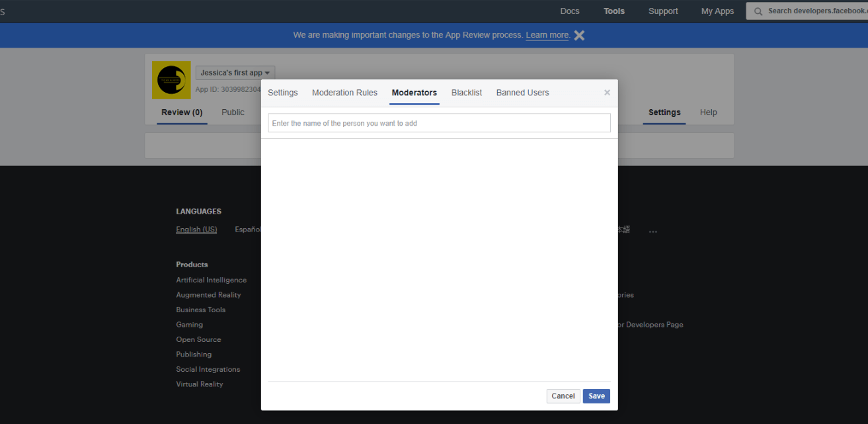This screenshot has height=424, width=868.
Task: Choose English (US) language
Action: pos(196,230)
